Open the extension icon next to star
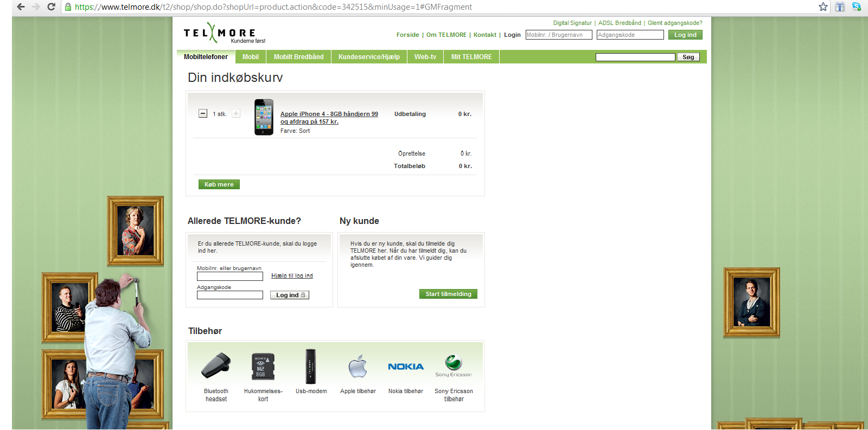This screenshot has width=868, height=430. point(840,7)
